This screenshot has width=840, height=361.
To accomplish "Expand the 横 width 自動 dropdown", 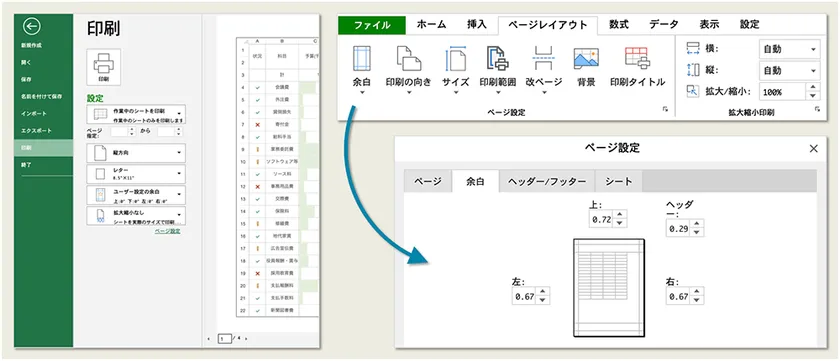I will tap(790, 49).
